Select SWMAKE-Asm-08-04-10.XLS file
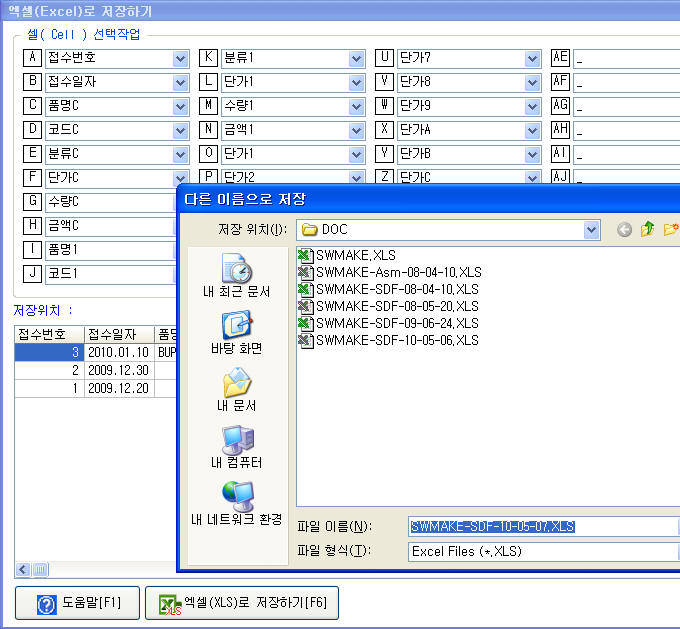Screen dimensions: 680x629 point(390,272)
